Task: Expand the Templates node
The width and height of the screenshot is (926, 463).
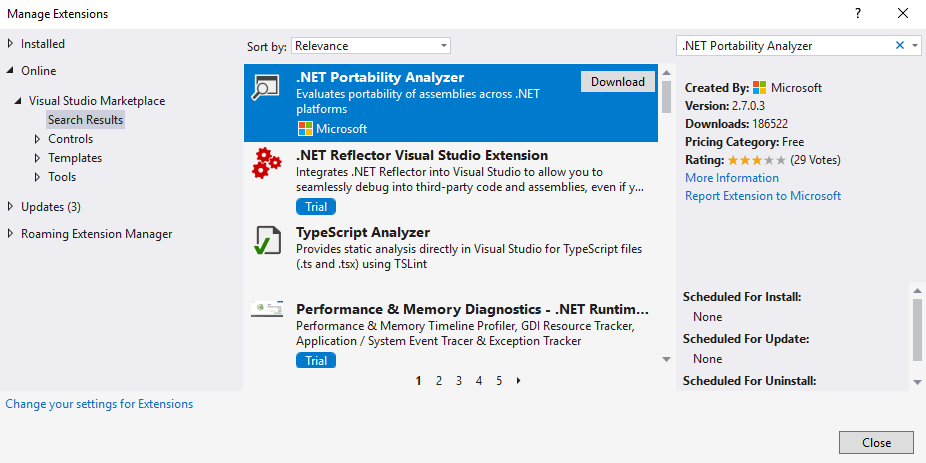Action: click(x=37, y=158)
